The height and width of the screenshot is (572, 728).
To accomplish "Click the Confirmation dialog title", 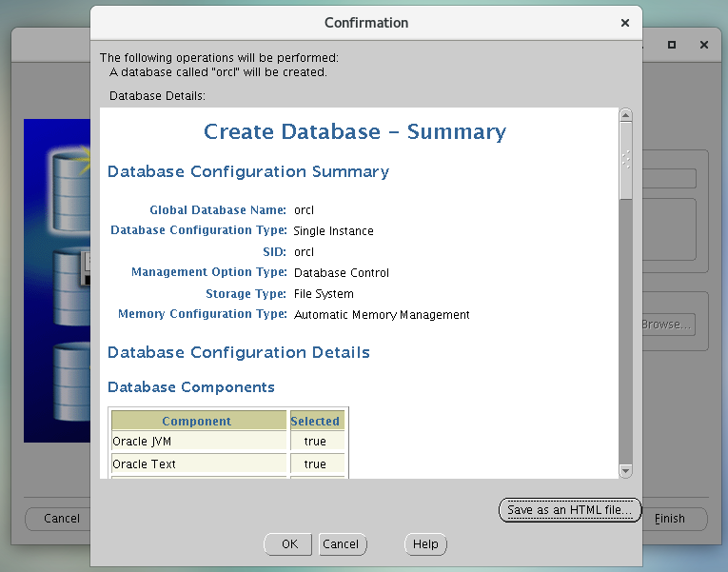I will (x=366, y=23).
